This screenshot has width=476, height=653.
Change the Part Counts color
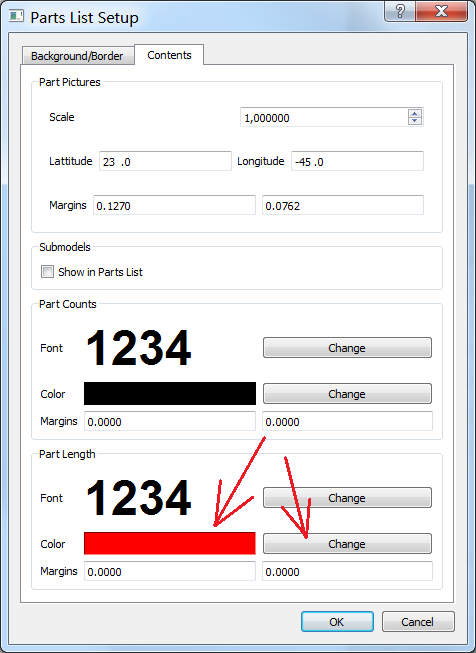click(x=347, y=394)
